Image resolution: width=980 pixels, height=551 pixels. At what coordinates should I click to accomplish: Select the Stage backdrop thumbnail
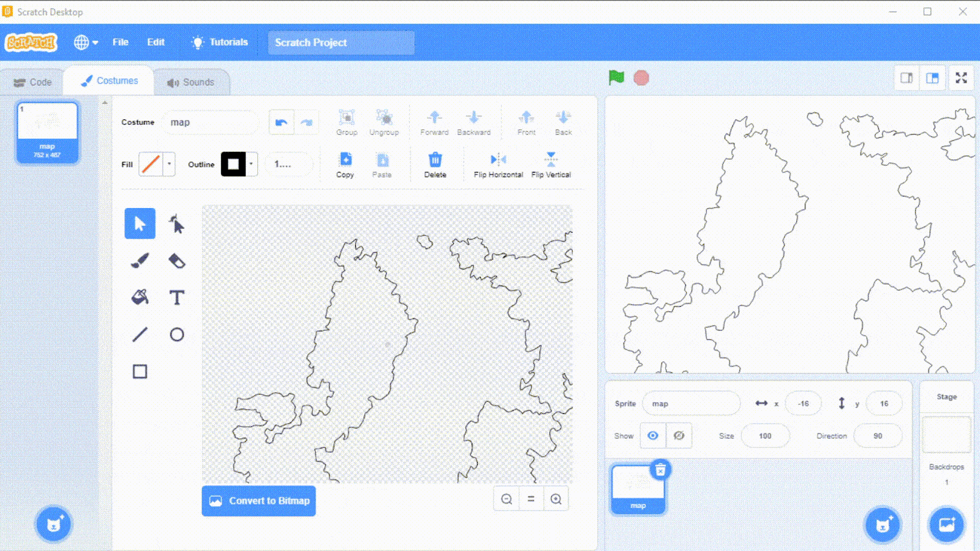point(946,434)
